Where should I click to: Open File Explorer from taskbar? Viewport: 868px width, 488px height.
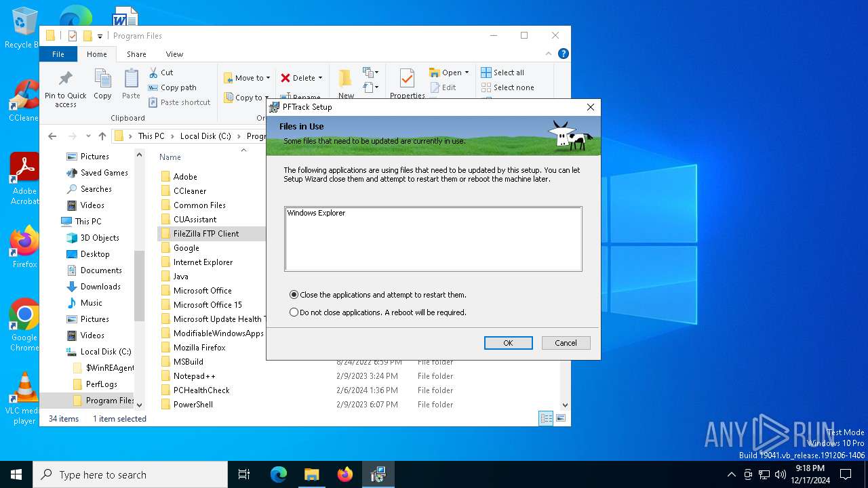click(311, 474)
